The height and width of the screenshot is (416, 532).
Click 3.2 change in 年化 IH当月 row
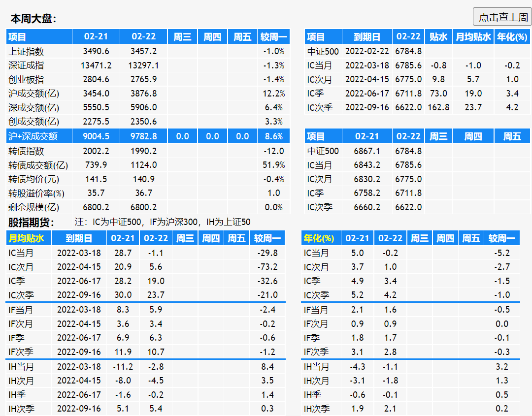tap(502, 366)
